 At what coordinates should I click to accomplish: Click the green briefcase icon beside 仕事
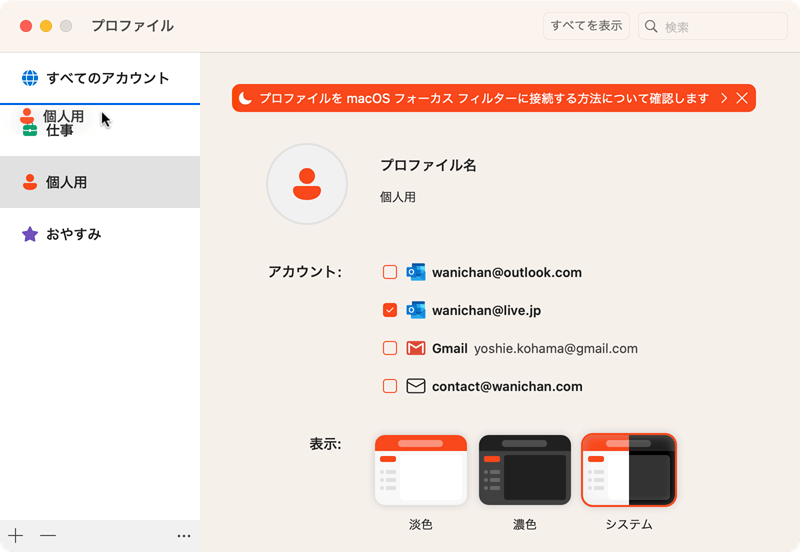30,131
